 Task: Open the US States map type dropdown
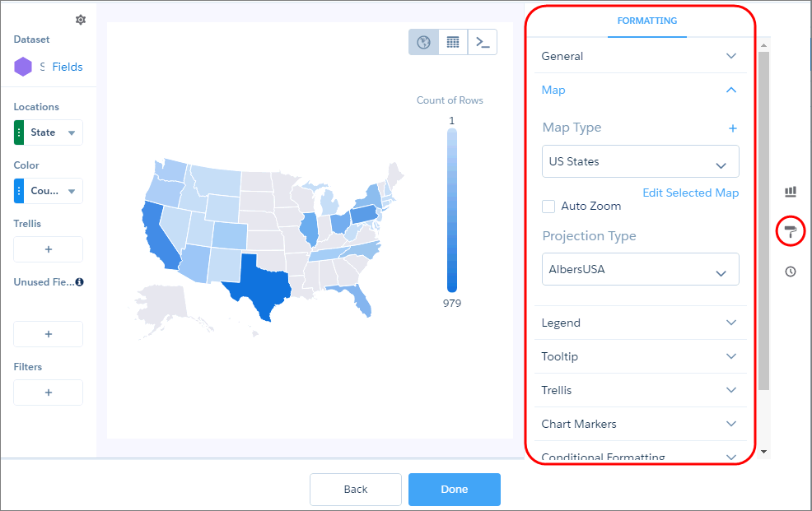(641, 161)
